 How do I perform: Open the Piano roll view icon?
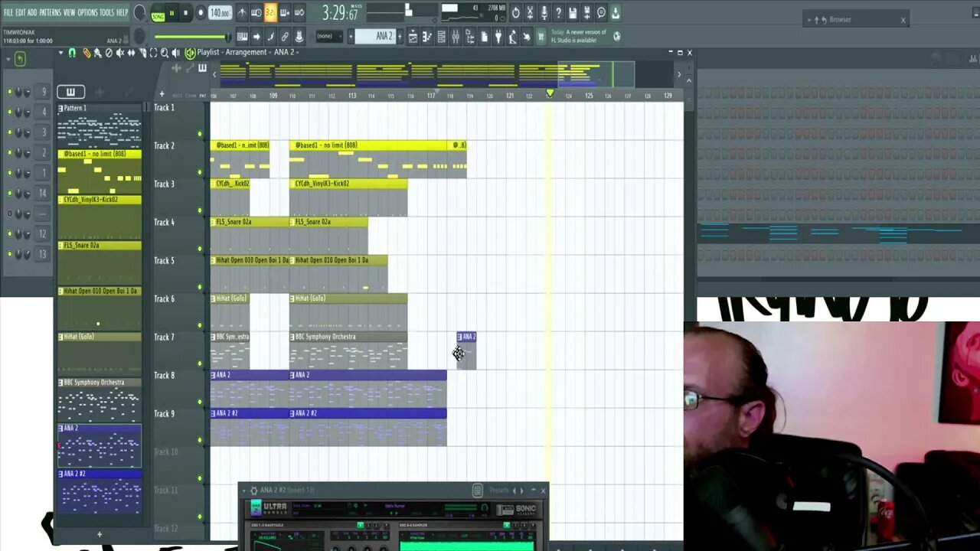[427, 36]
